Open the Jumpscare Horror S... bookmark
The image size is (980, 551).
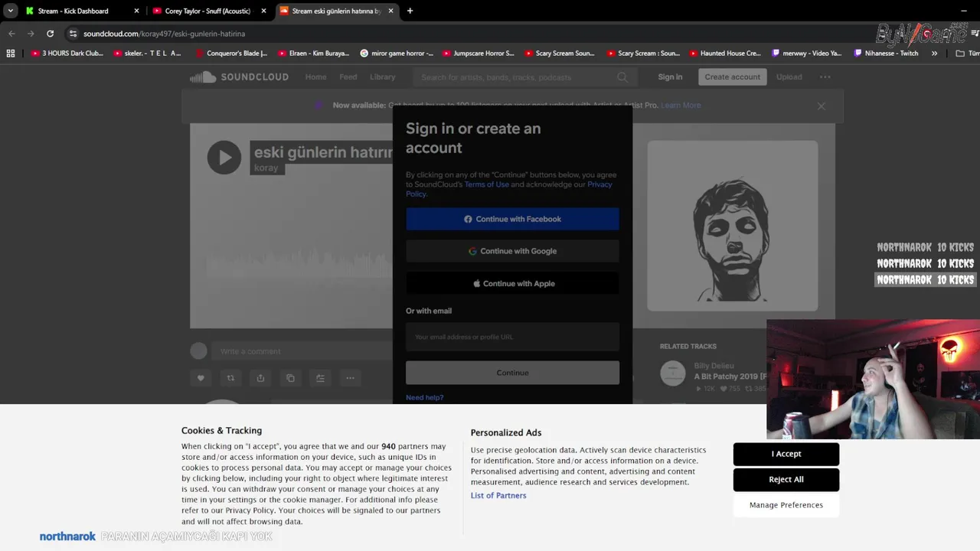[x=479, y=54]
